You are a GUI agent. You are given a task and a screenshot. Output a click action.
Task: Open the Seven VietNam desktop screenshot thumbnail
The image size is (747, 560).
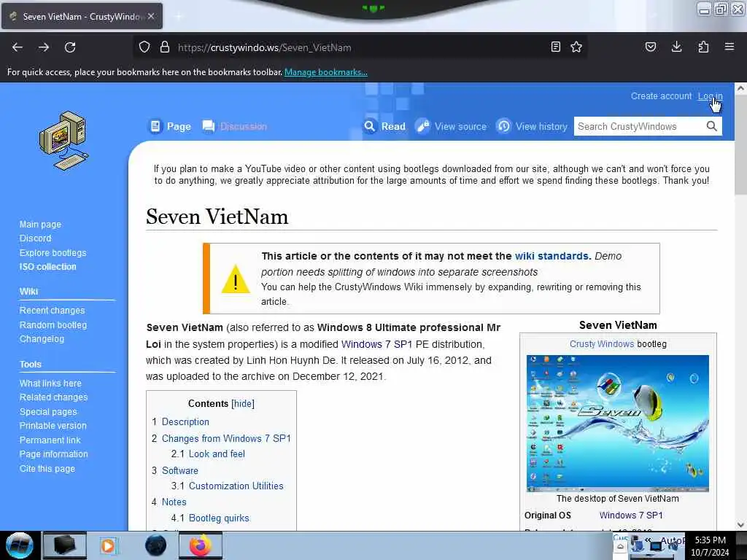pos(617,424)
